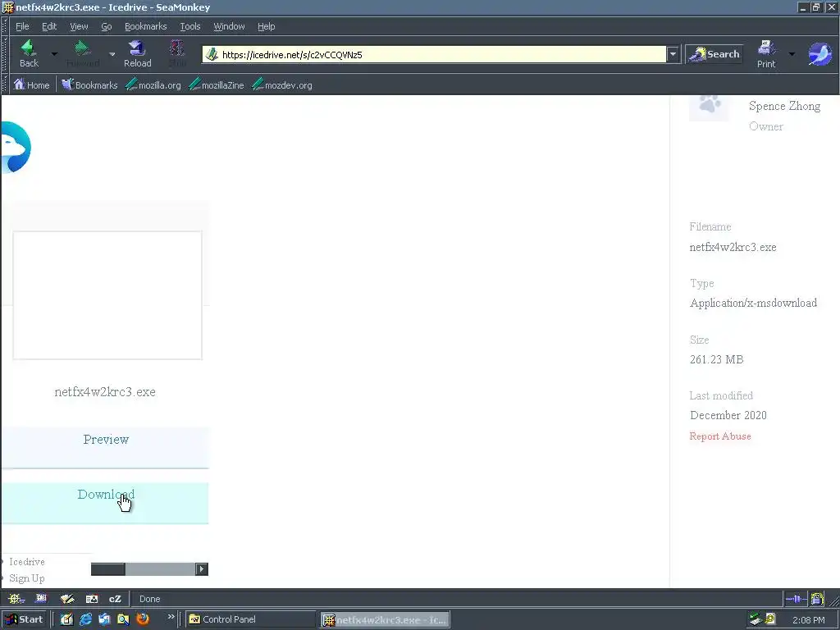Toggle the online/offline status bar icon

pos(796,599)
